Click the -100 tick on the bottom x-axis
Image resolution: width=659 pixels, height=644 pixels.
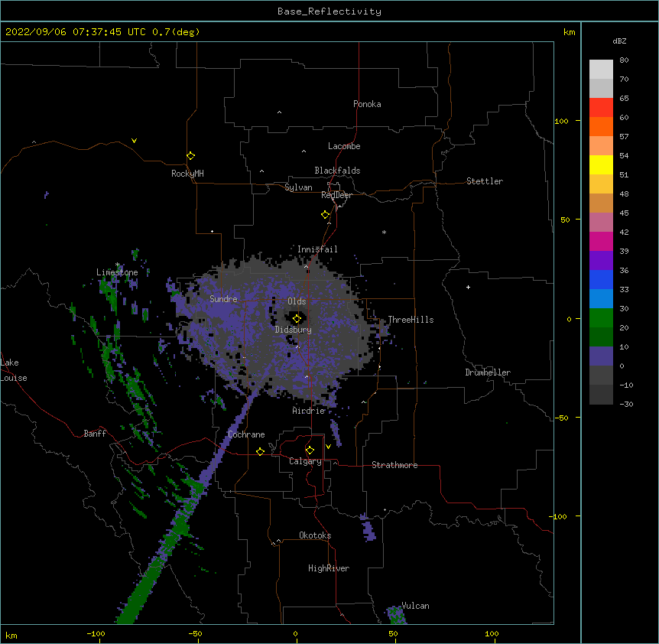coord(96,633)
